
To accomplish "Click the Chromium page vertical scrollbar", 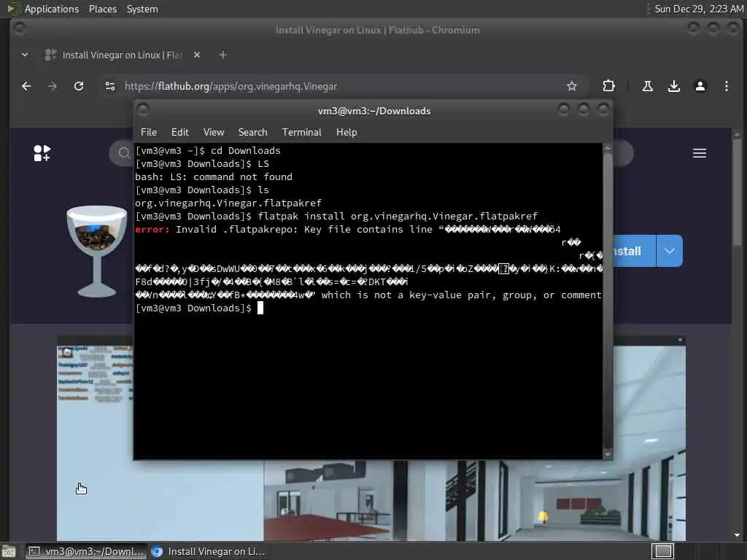I will tap(737, 333).
